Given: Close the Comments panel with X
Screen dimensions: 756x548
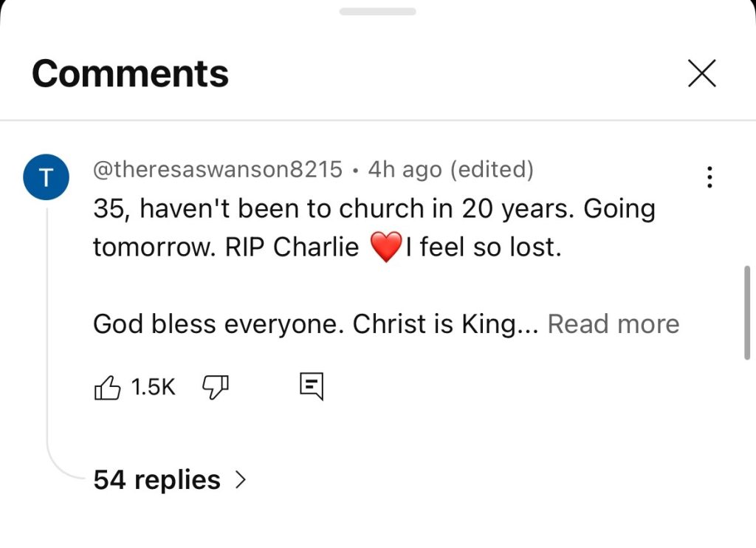Looking at the screenshot, I should (701, 73).
